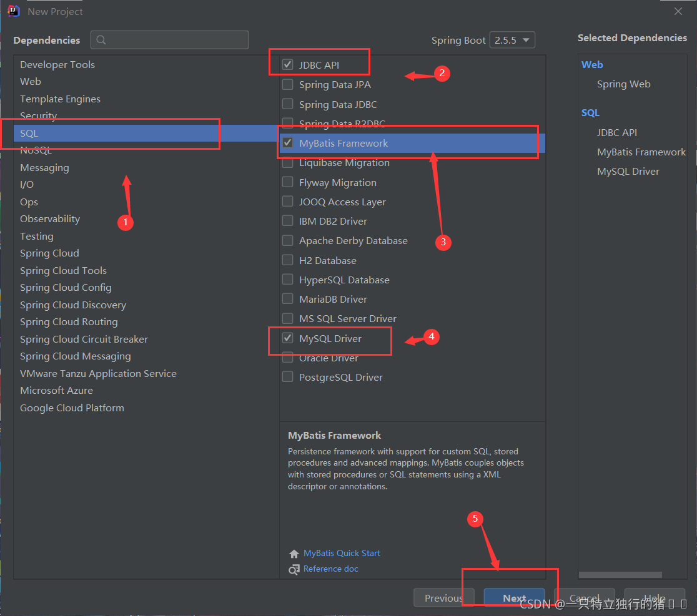Click the IntelliJ IDEA logo icon
This screenshot has width=697, height=616.
pyautogui.click(x=13, y=11)
